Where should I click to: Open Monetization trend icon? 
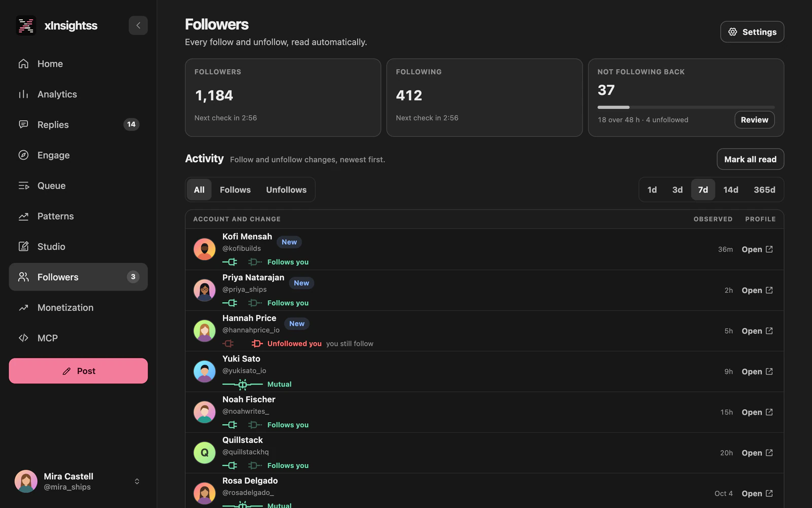click(x=23, y=307)
